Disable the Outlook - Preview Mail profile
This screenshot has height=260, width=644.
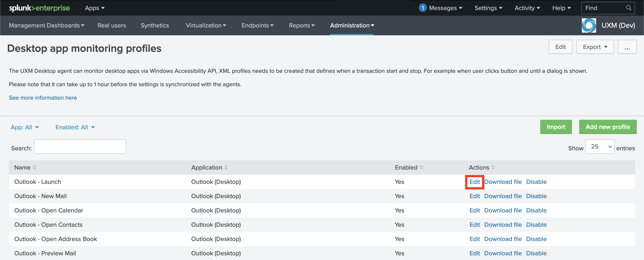click(x=536, y=253)
